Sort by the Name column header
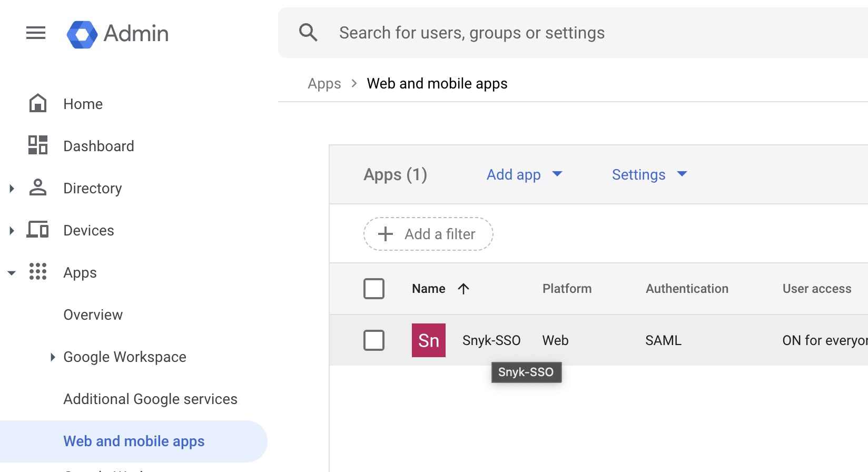The width and height of the screenshot is (868, 472). pos(429,289)
